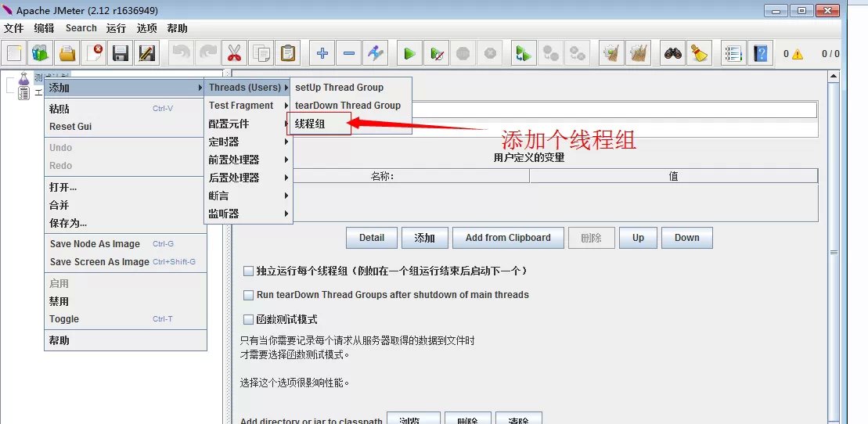868x424 pixels.
Task: Click the 值 column header
Action: pyautogui.click(x=674, y=176)
